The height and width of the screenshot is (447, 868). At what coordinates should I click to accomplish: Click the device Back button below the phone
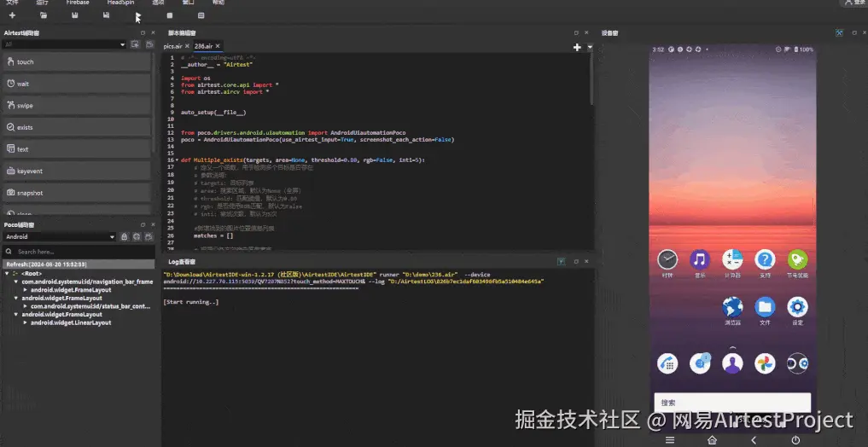pyautogui.click(x=754, y=440)
